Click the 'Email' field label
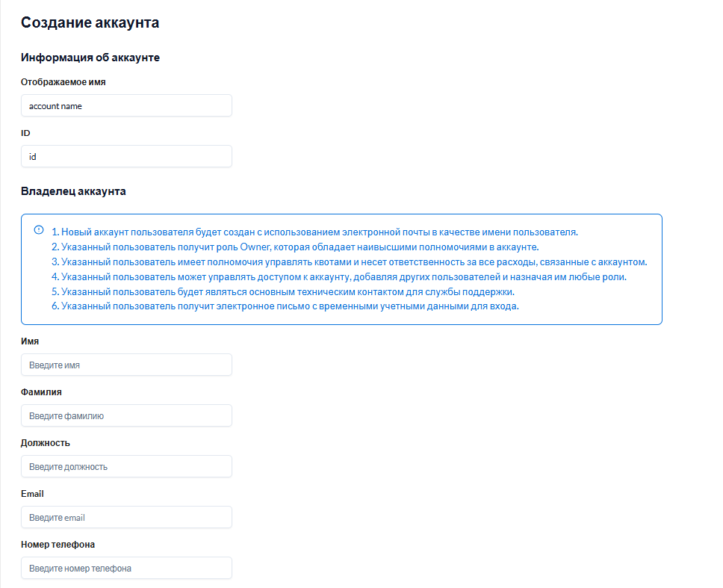The image size is (723, 588). click(x=32, y=493)
